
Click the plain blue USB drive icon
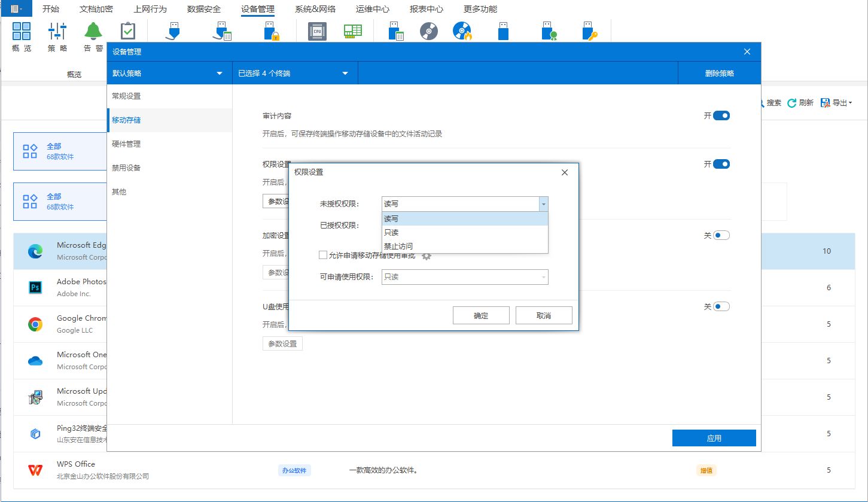pos(503,31)
